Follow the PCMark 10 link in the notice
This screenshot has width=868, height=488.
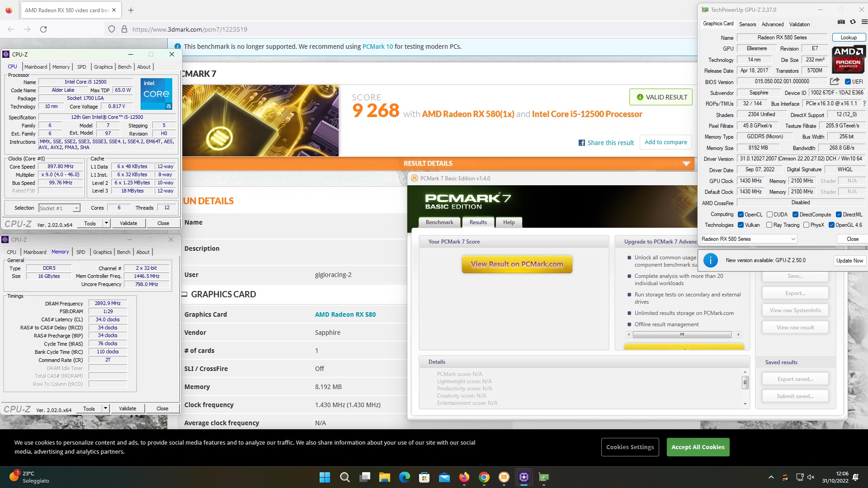(377, 47)
